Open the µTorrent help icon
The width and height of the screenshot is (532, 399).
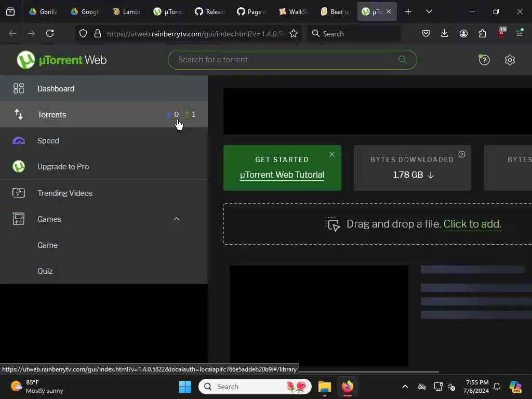[x=484, y=60]
